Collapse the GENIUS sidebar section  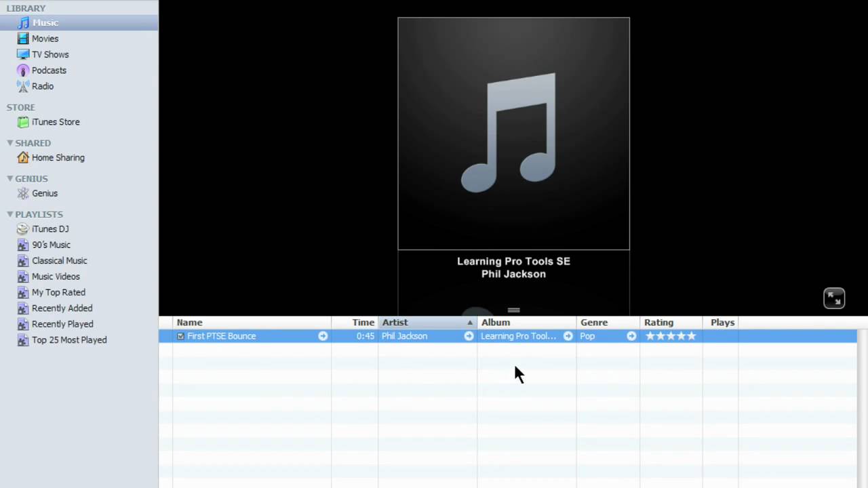pyautogui.click(x=10, y=179)
